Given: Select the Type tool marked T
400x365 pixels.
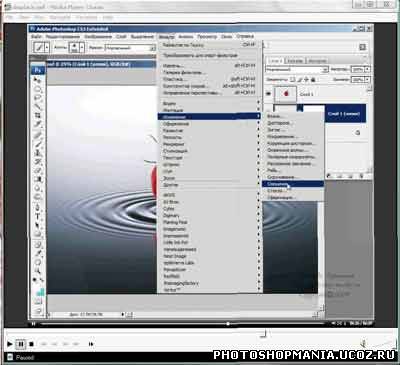Looking at the screenshot, I should click(37, 217).
